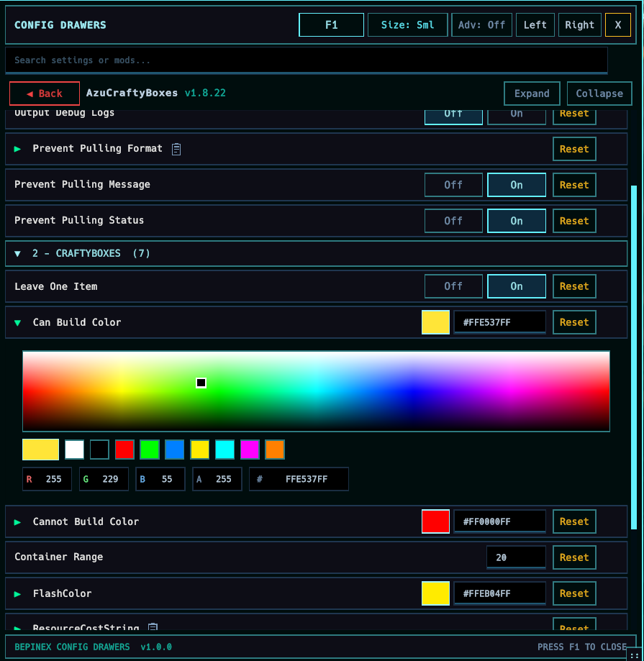Dock the panel Left
Image resolution: width=644 pixels, height=661 pixels.
535,25
